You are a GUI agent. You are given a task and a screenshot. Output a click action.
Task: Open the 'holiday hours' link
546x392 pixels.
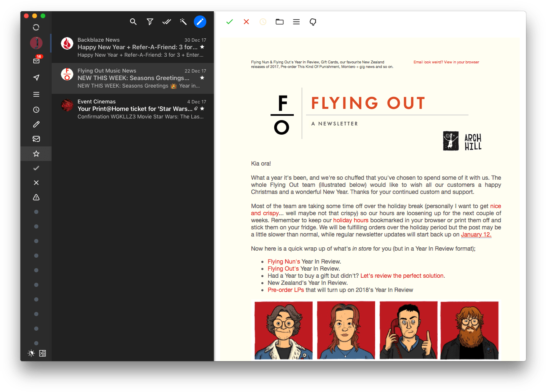(351, 220)
